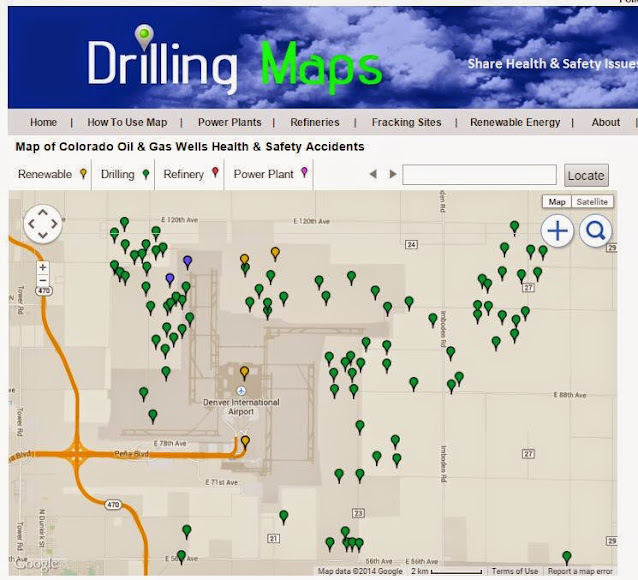Switch to Map view type
This screenshot has height=580, width=638.
(557, 202)
